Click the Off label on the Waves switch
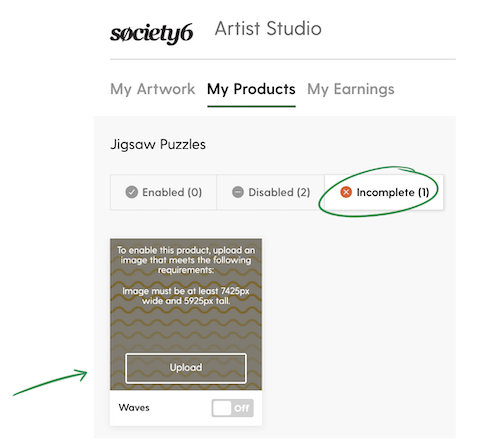This screenshot has height=447, width=500. (242, 408)
